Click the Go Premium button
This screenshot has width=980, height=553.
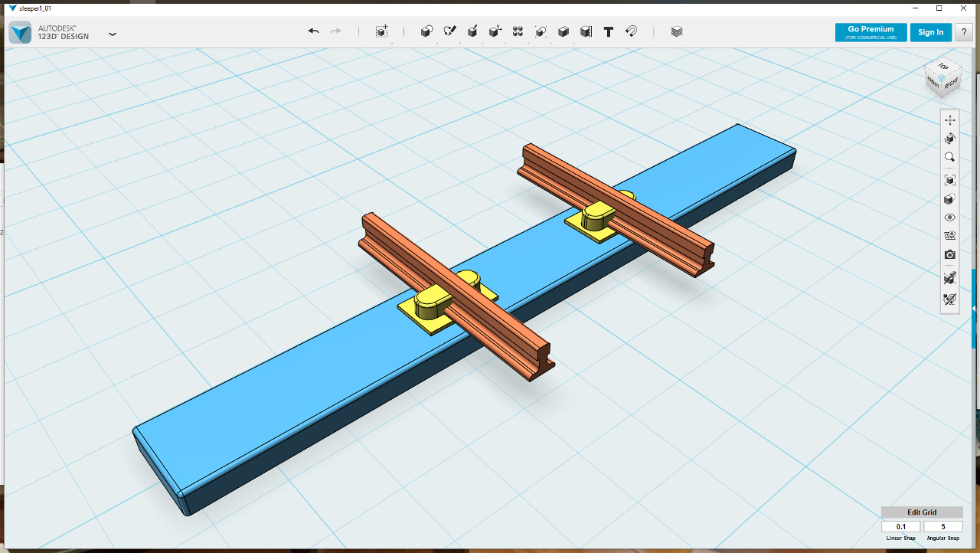[x=871, y=32]
